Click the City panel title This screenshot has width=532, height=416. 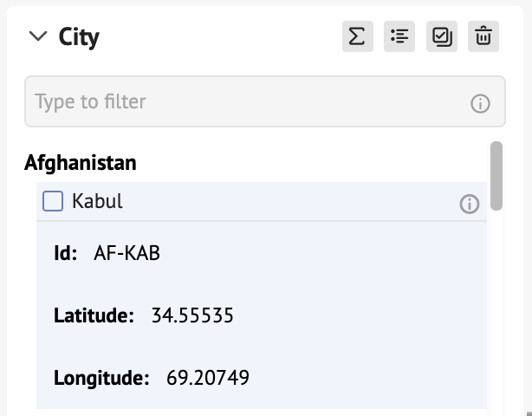click(x=79, y=36)
